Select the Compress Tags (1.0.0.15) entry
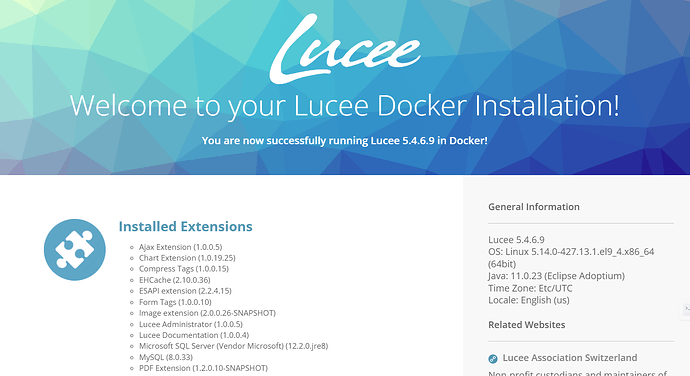The height and width of the screenshot is (376, 690). (x=184, y=269)
